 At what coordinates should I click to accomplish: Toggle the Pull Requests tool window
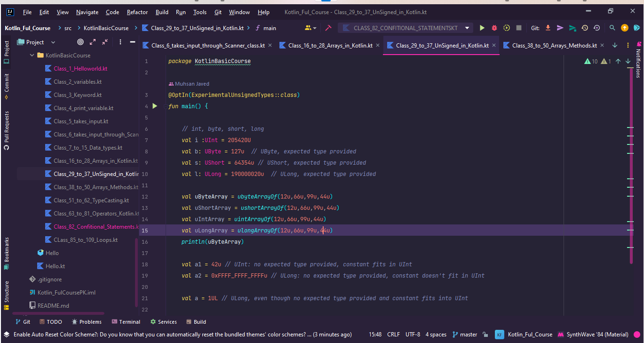click(6, 130)
